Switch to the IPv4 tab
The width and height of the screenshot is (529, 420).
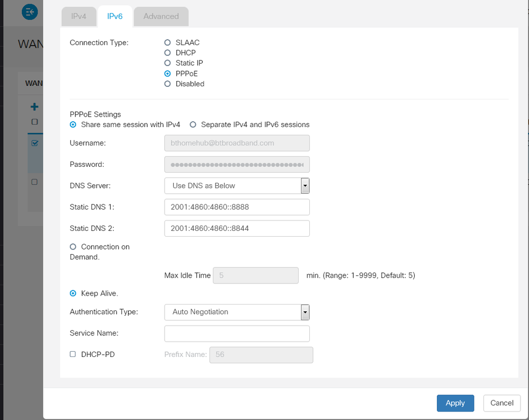[78, 16]
